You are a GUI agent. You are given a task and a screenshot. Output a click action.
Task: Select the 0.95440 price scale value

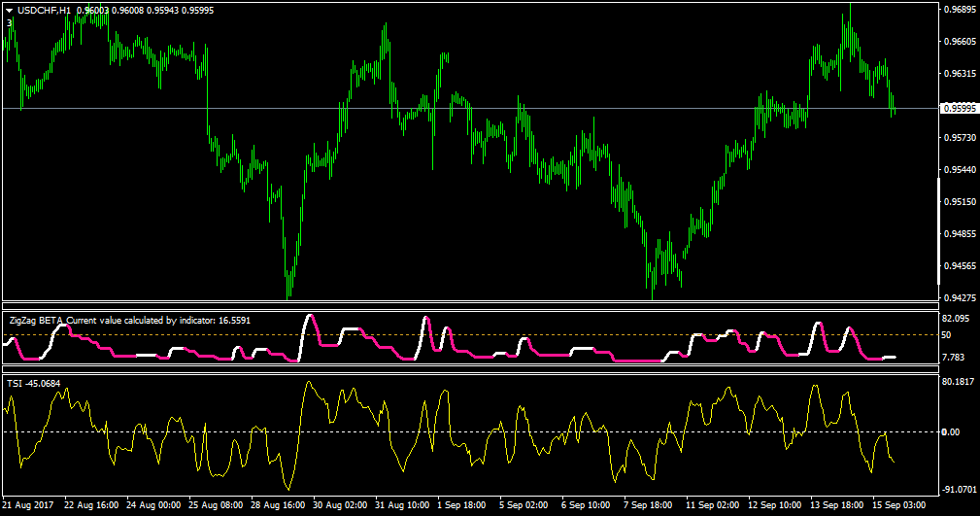[x=960, y=169]
